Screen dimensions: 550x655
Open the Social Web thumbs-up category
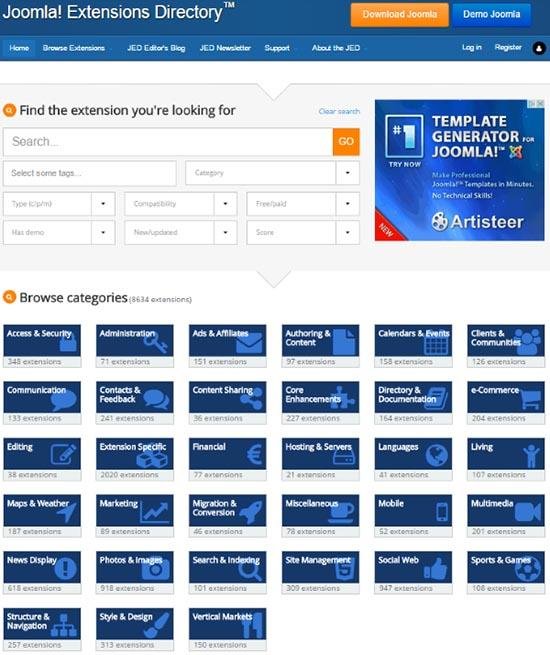(413, 572)
